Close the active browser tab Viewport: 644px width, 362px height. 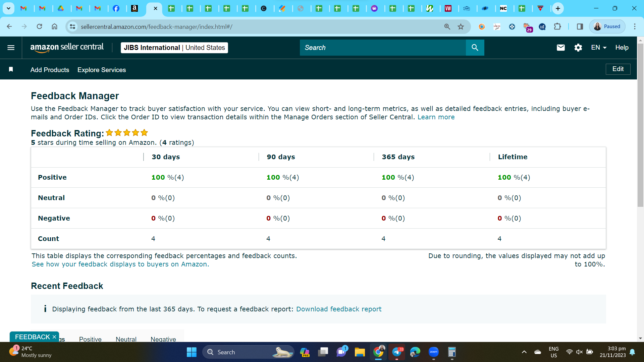pyautogui.click(x=155, y=8)
